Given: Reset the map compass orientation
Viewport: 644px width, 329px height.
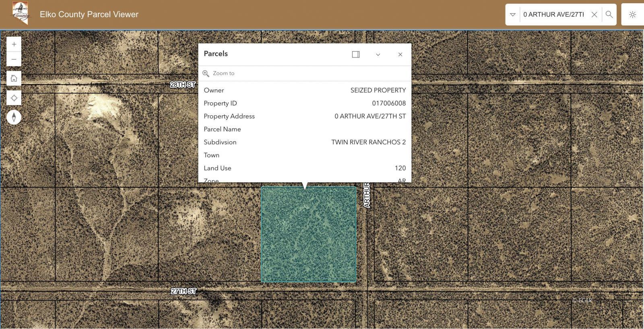Looking at the screenshot, I should pos(14,117).
